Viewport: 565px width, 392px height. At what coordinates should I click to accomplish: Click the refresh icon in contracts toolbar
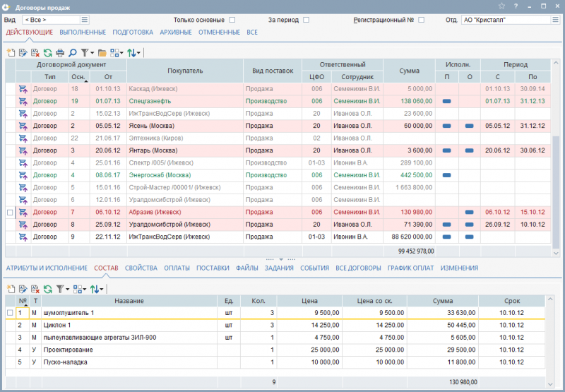click(x=47, y=53)
